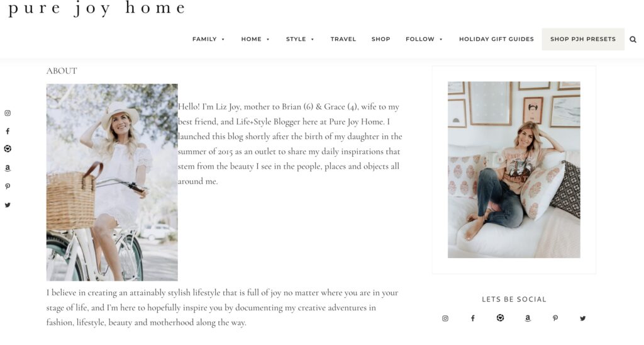The width and height of the screenshot is (644, 345).
Task: Open Instagram under Lets Be Social
Action: point(445,319)
